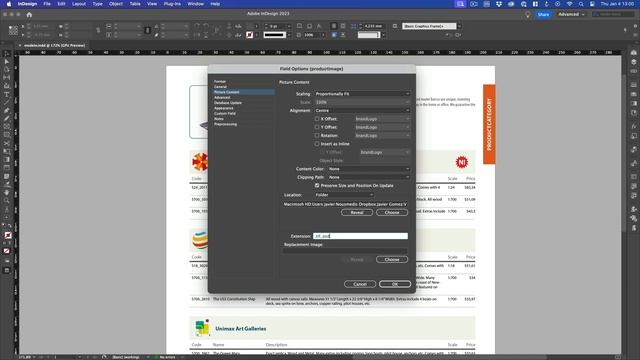640x360 pixels.
Task: Click the Extension input field
Action: pyautogui.click(x=360, y=236)
